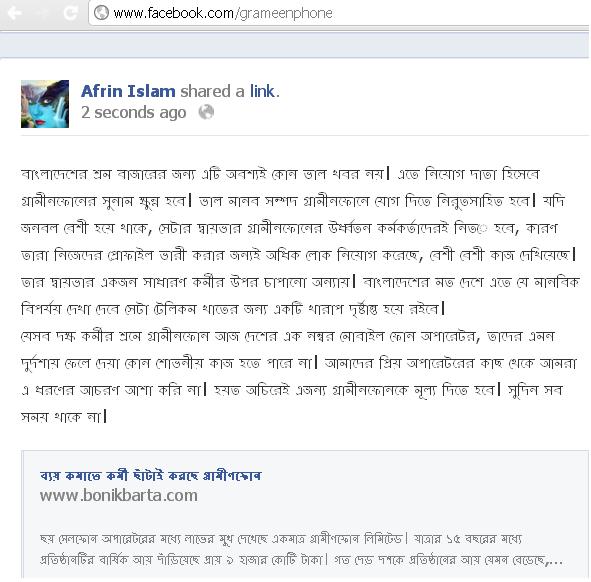Image resolution: width=591 pixels, height=582 pixels.
Task: Click the browser forward arrow
Action: (x=41, y=13)
